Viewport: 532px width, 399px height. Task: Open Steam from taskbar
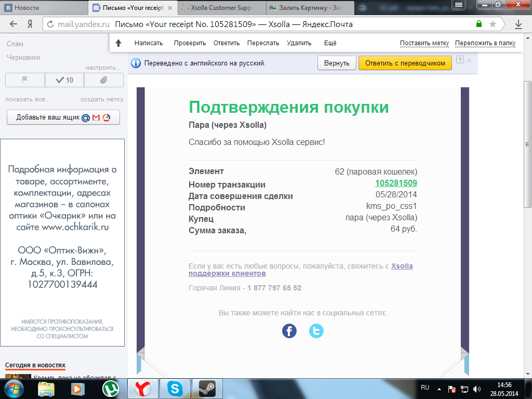(x=207, y=389)
